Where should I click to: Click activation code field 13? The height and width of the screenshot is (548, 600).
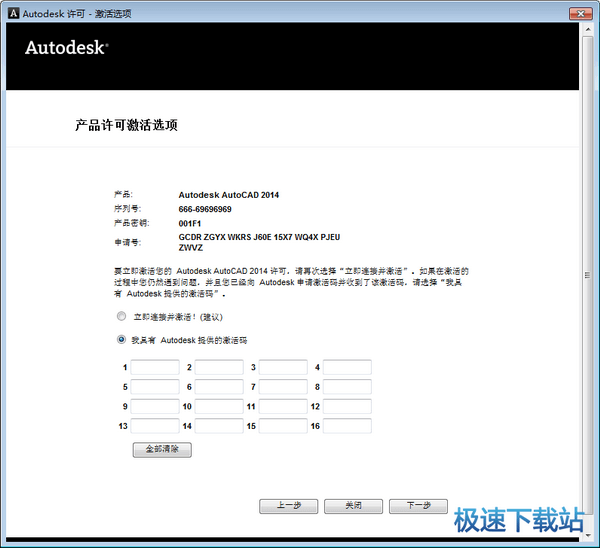pyautogui.click(x=155, y=426)
